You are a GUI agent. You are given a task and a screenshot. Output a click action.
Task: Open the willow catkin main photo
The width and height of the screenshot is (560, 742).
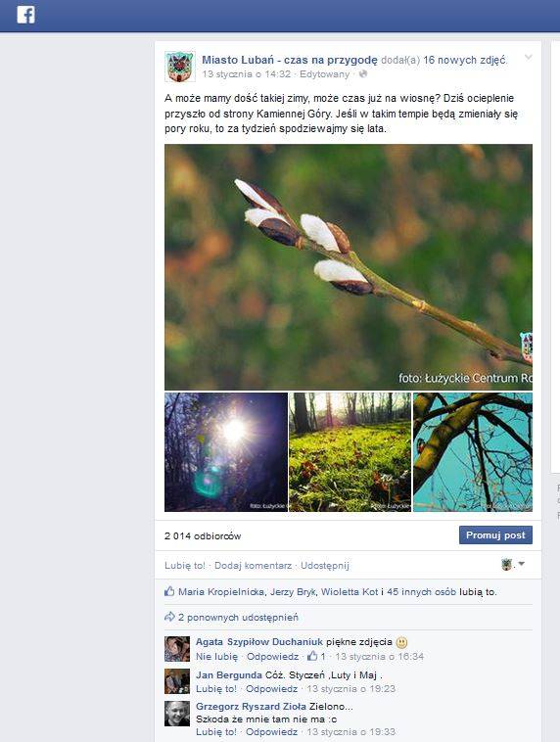[x=349, y=267]
